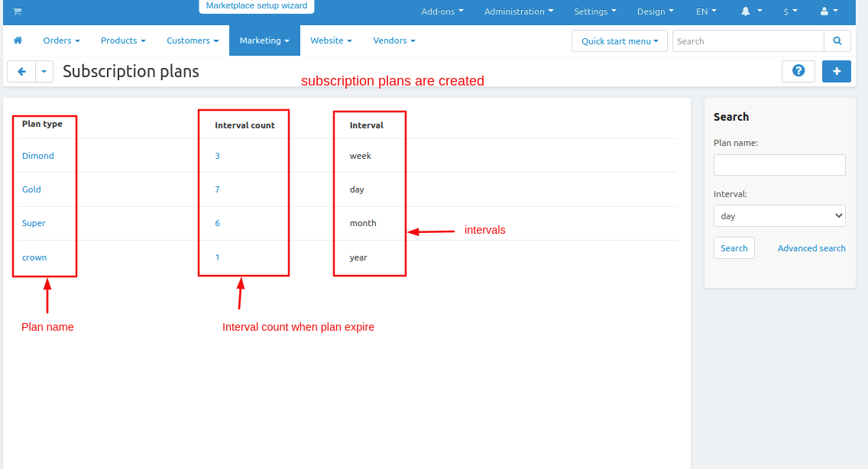Open Advanced search link
Image resolution: width=868 pixels, height=469 pixels.
coord(811,248)
